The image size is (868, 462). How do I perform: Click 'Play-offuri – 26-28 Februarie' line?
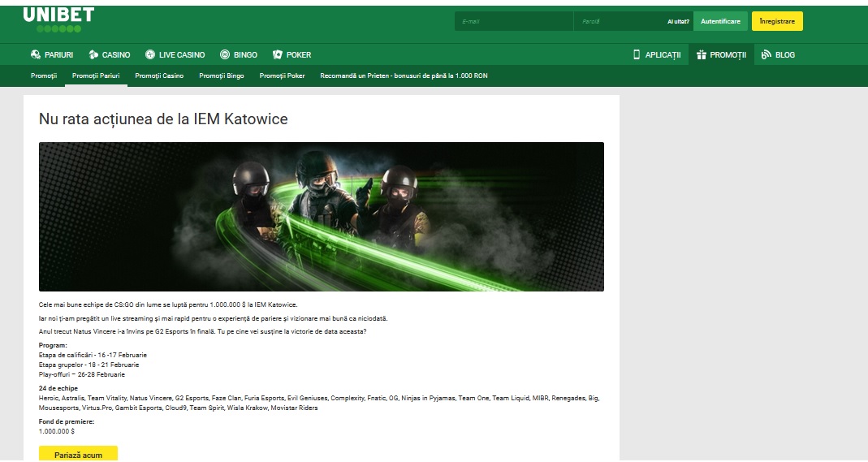(82, 374)
